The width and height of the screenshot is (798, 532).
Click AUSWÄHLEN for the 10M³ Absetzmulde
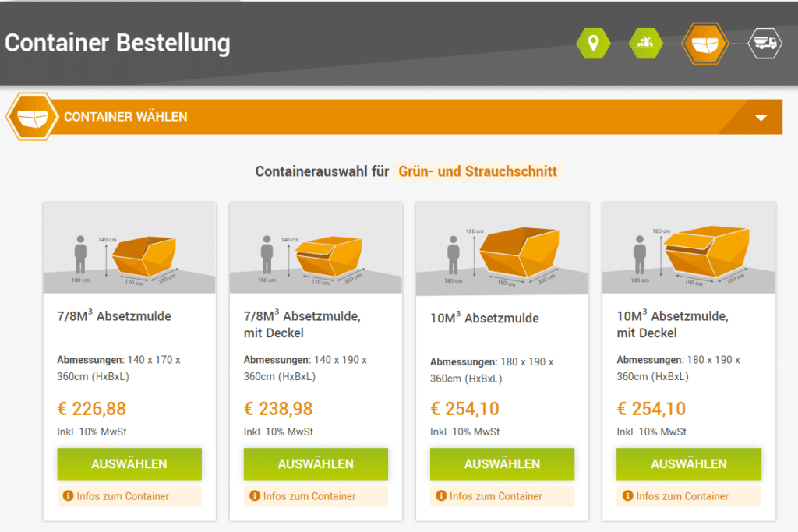(501, 464)
